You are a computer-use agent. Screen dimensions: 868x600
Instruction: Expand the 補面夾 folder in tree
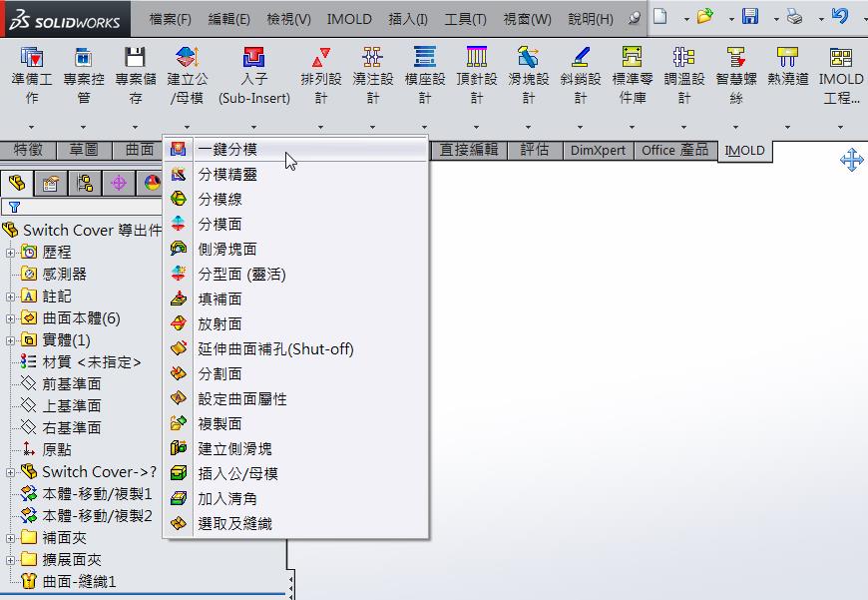[x=11, y=538]
